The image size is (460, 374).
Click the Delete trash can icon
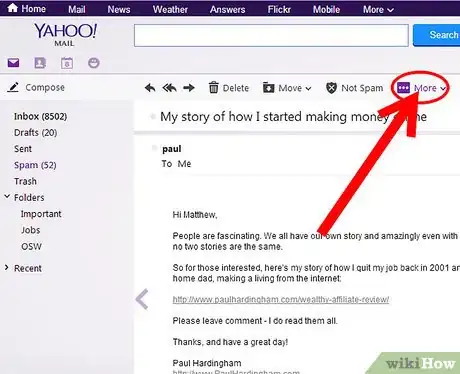[213, 88]
